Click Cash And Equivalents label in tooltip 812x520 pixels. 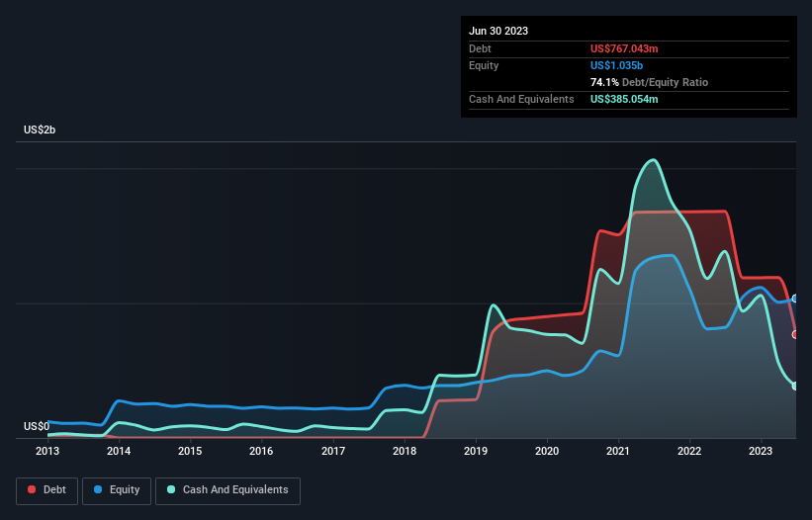pyautogui.click(x=521, y=99)
